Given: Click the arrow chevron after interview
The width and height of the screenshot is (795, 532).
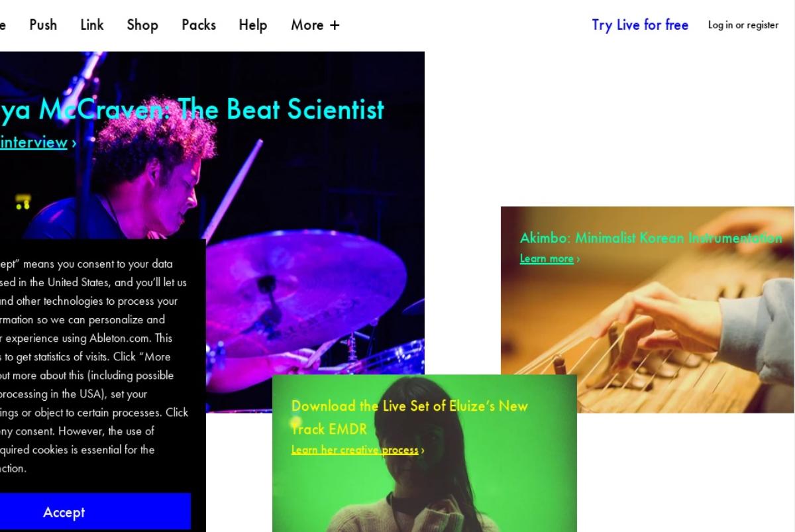Looking at the screenshot, I should [74, 143].
